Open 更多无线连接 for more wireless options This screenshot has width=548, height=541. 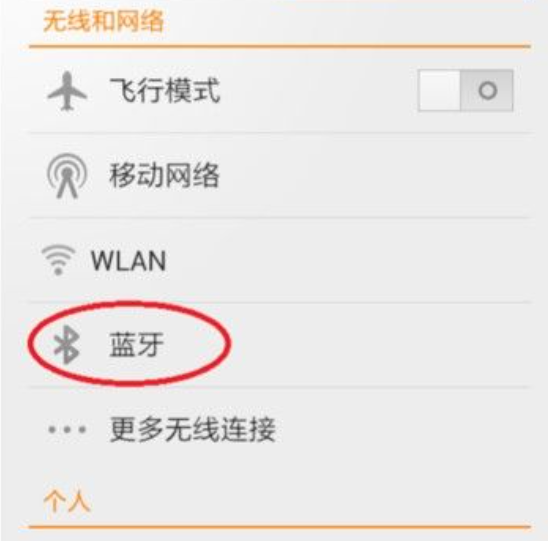280,429
